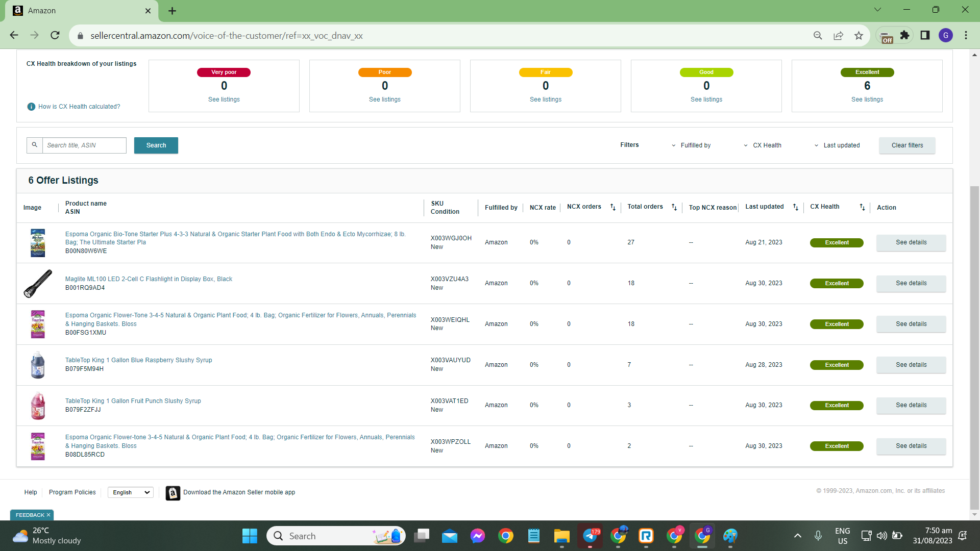This screenshot has width=980, height=551.
Task: Open the English language dropdown
Action: point(131,492)
